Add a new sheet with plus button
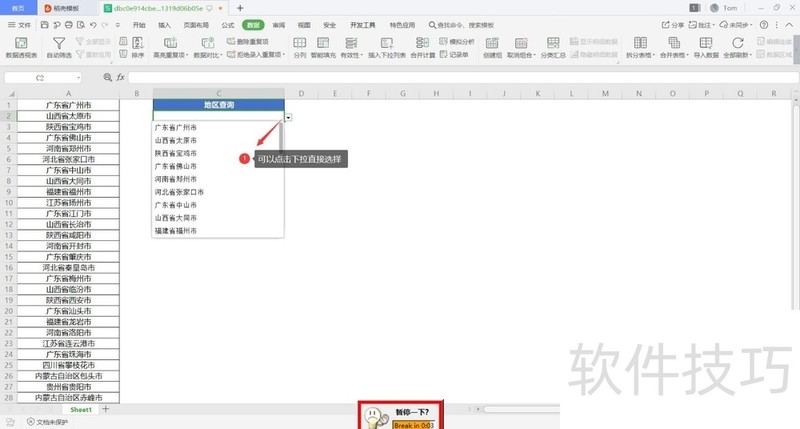Image resolution: width=800 pixels, height=429 pixels. (106, 410)
